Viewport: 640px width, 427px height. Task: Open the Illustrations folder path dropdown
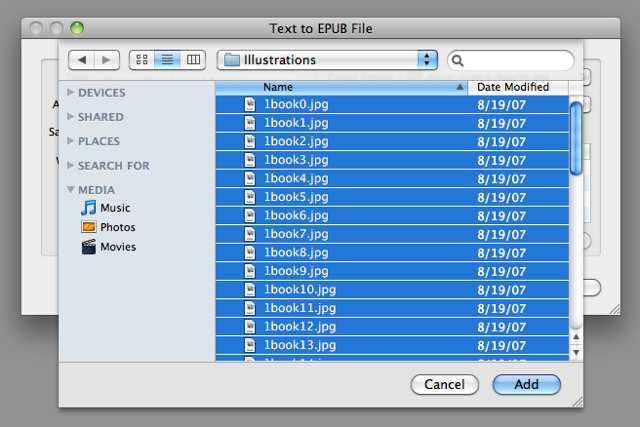pos(328,60)
